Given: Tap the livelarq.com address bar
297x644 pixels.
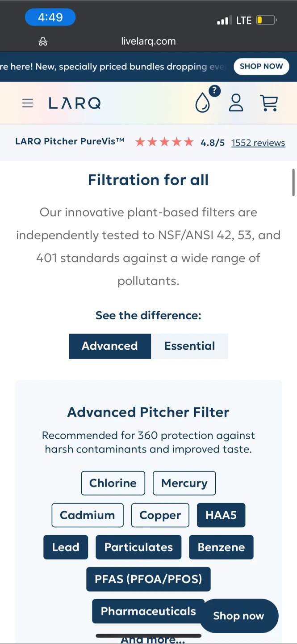Looking at the screenshot, I should point(148,42).
